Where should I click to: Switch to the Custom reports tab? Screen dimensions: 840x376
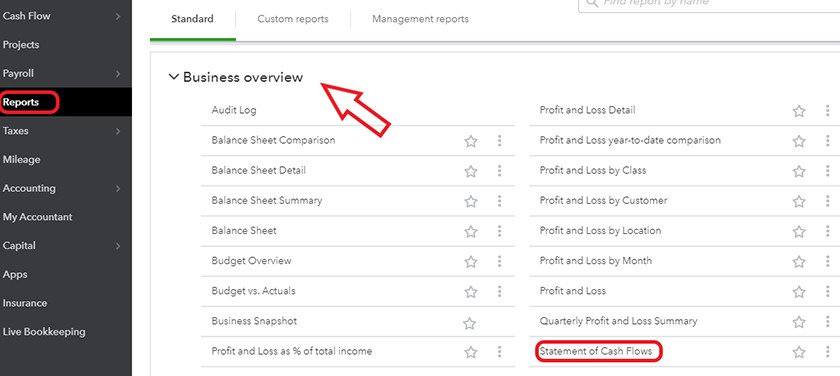[293, 19]
